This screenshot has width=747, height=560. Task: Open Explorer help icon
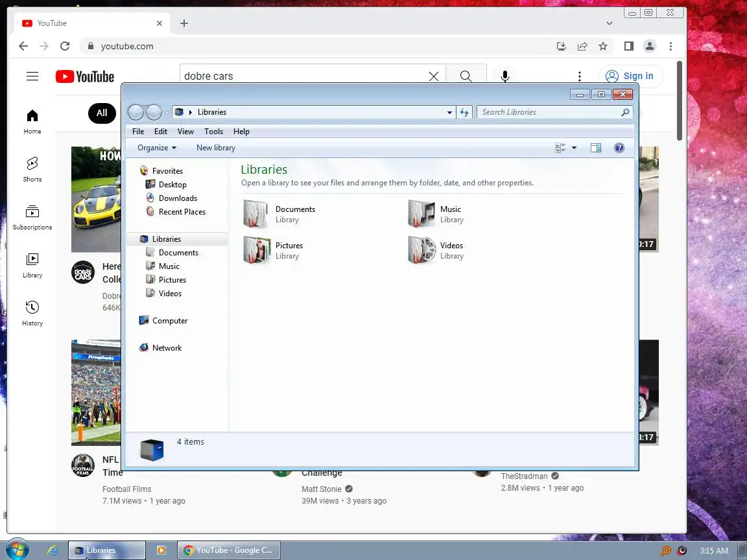(x=619, y=148)
